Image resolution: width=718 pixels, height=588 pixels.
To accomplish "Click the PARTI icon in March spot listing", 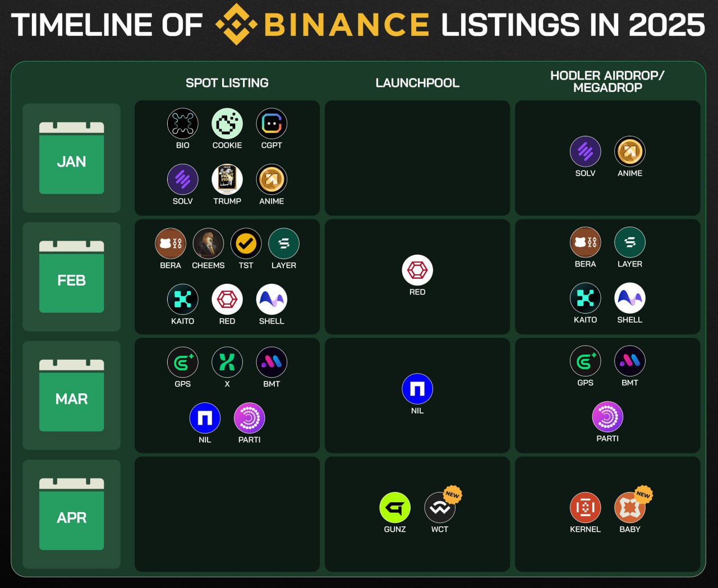I will 250,418.
